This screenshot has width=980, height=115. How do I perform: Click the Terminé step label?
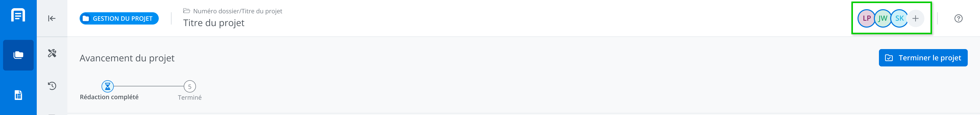189,97
